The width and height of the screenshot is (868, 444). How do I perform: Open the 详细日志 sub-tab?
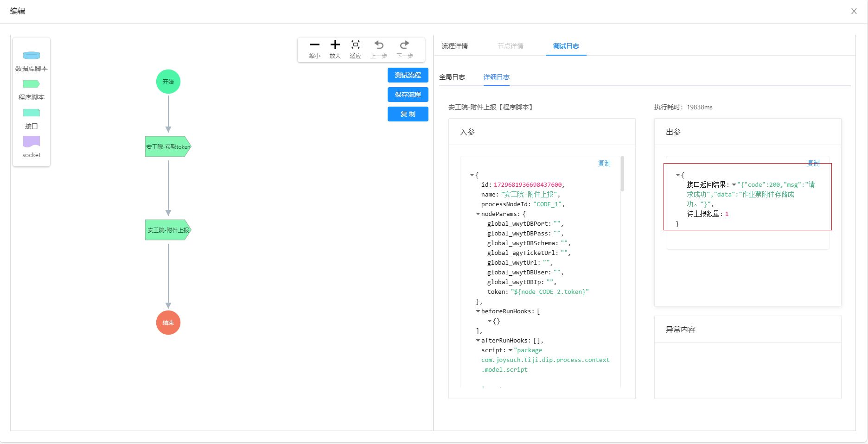(x=497, y=77)
